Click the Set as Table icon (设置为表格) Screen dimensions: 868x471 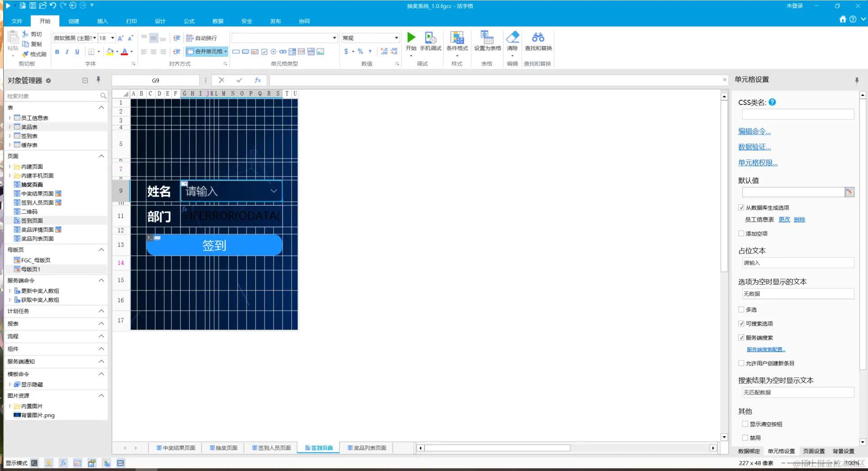click(x=487, y=37)
